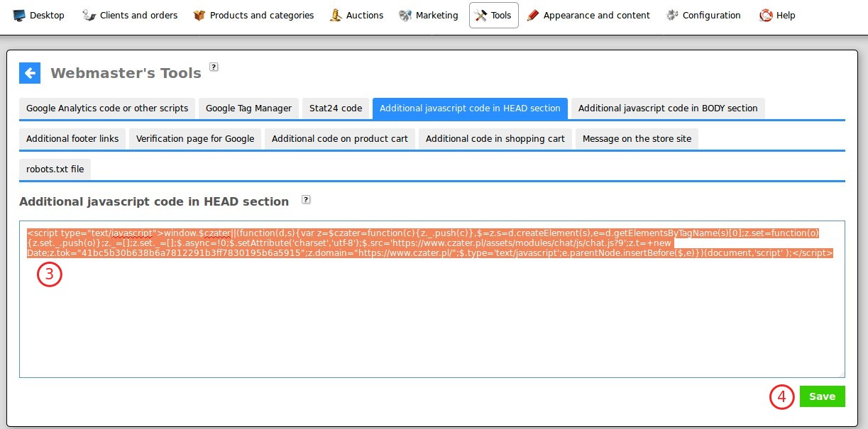Open the Marketing menu
The image size is (868, 429).
(429, 15)
